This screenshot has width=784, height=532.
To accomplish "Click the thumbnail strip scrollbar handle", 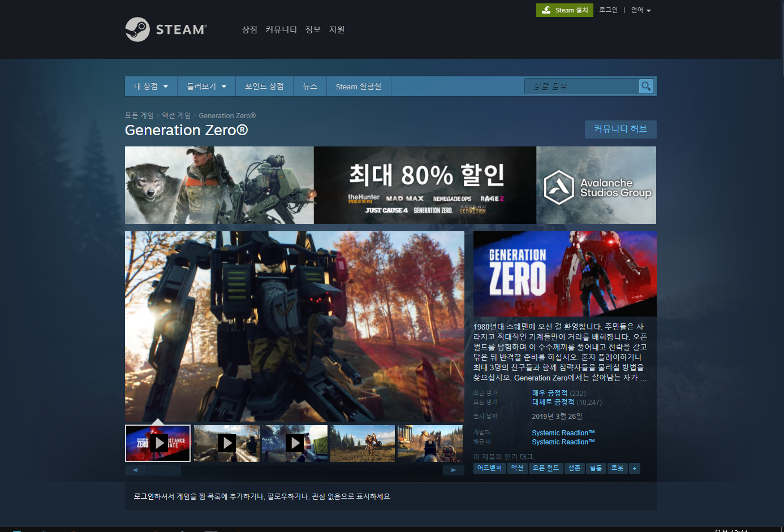I will (x=164, y=470).
